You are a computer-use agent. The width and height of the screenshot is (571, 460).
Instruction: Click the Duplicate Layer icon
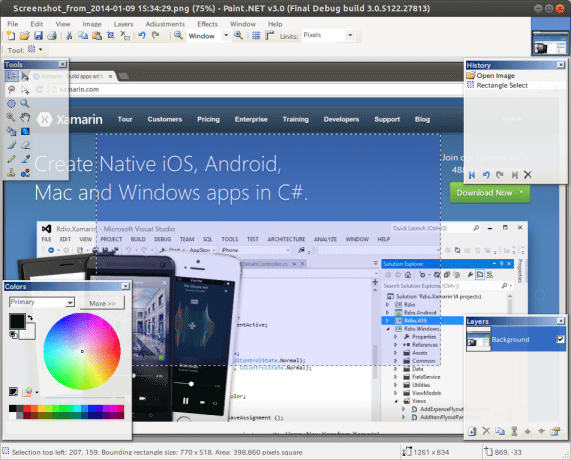500,432
